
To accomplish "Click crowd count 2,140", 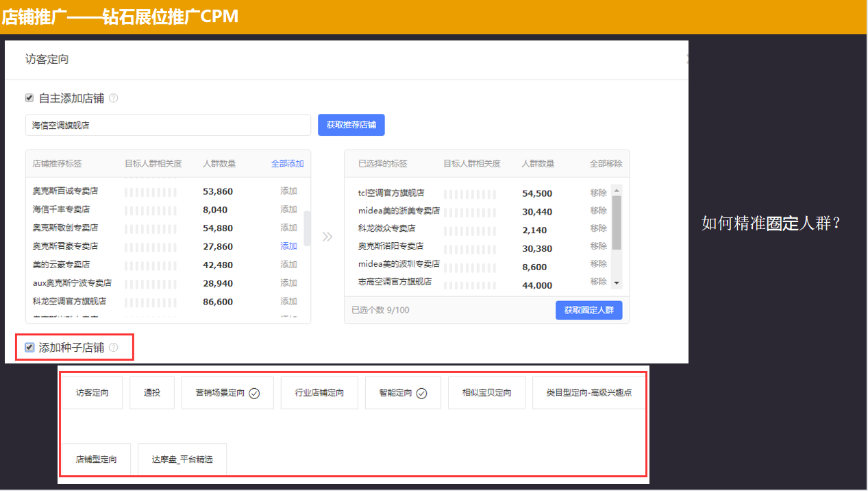I will (x=534, y=230).
